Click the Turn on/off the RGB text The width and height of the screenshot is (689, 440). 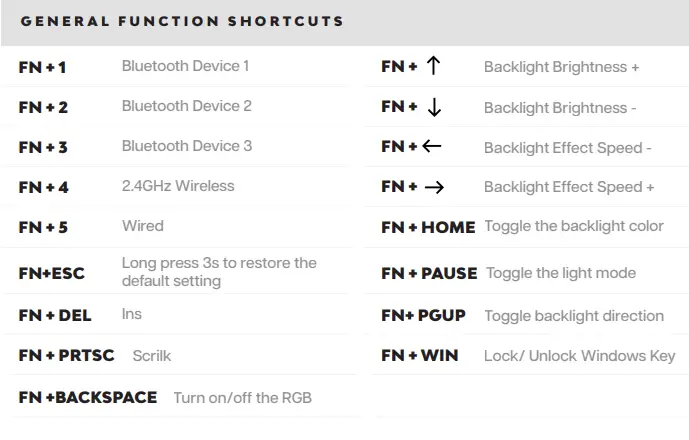tap(243, 397)
